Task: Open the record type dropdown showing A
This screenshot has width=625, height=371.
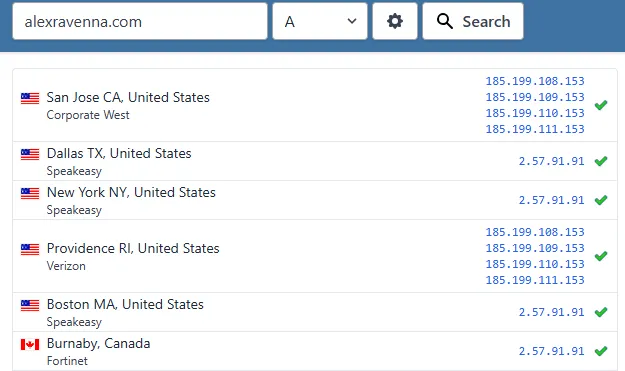Action: 320,21
